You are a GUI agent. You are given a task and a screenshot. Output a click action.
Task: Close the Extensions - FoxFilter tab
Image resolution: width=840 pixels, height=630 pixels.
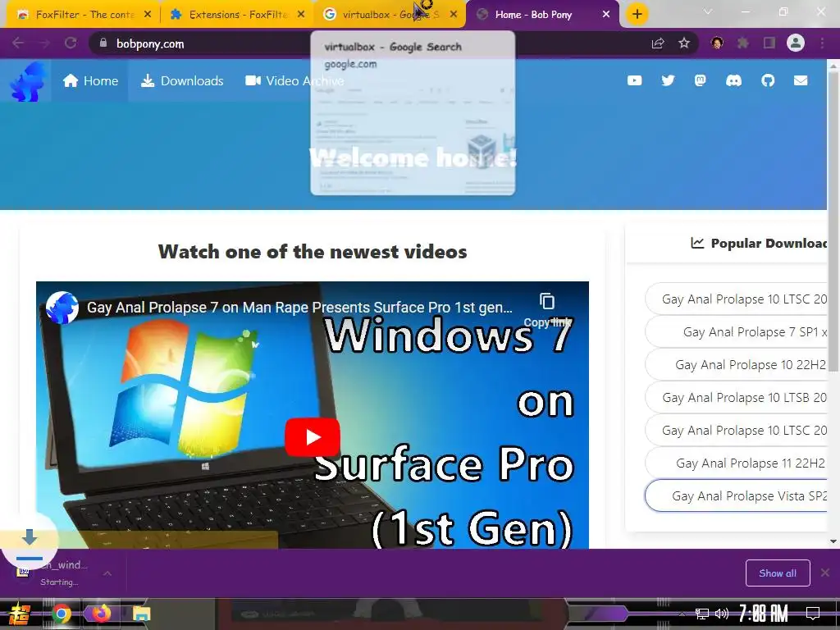point(300,15)
